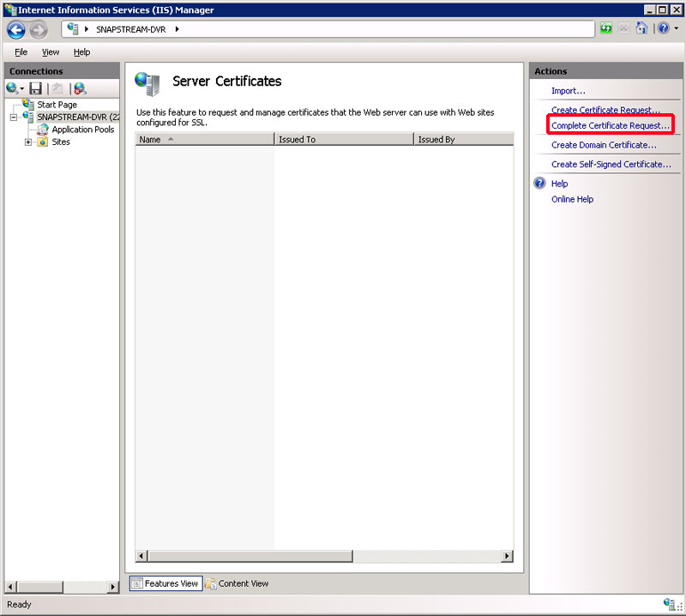Click Create Self-Signed Certificate... link
This screenshot has height=616, width=686.
point(611,164)
